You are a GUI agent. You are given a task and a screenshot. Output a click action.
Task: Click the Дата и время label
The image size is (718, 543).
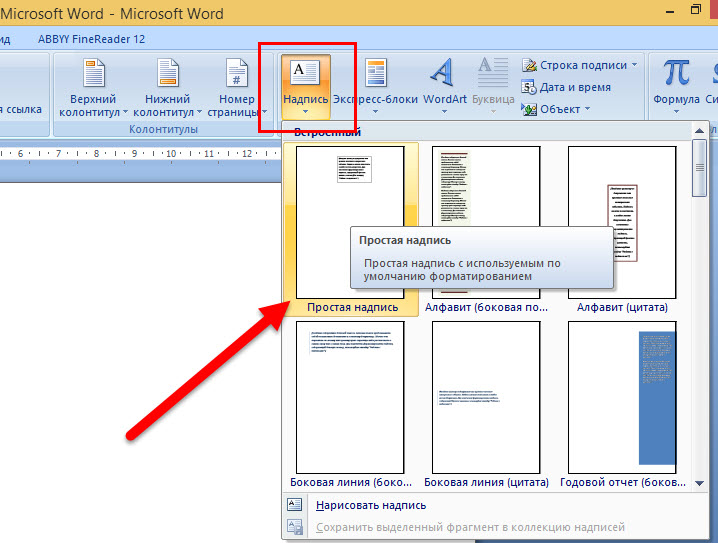575,87
